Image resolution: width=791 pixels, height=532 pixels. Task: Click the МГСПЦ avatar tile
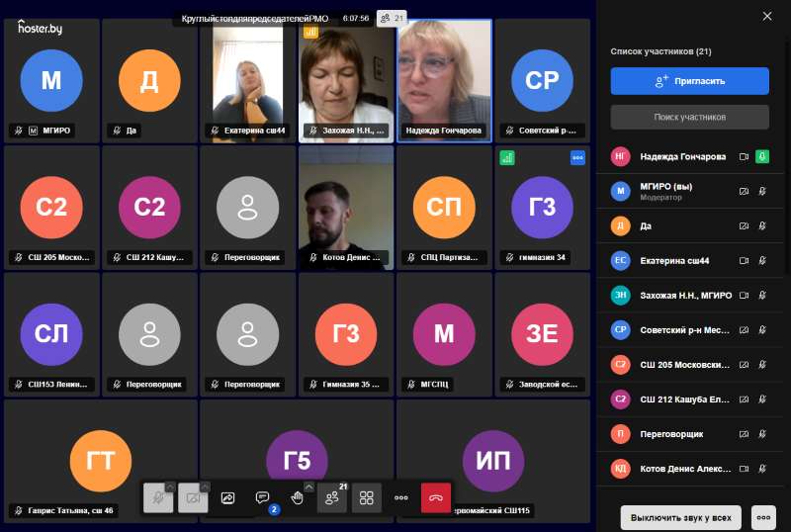click(x=444, y=334)
